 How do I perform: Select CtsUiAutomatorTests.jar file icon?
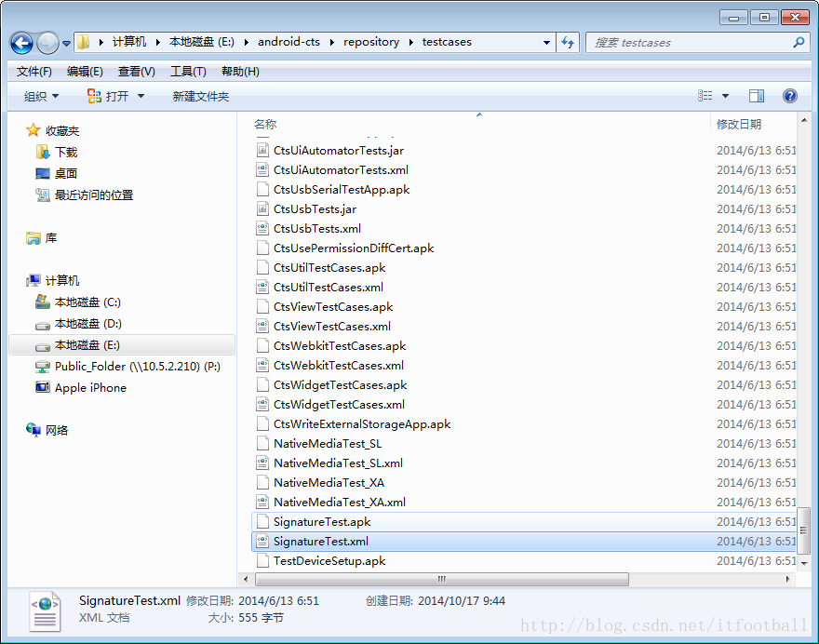click(x=262, y=151)
